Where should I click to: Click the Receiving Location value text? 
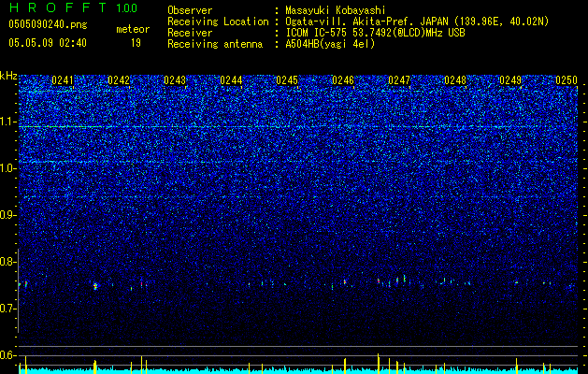417,22
